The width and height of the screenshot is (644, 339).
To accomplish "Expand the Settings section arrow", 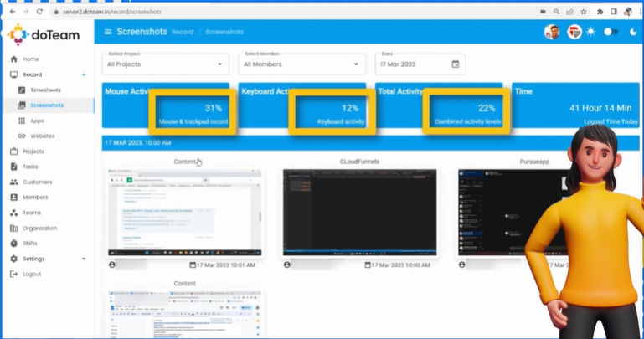I will pyautogui.click(x=84, y=259).
